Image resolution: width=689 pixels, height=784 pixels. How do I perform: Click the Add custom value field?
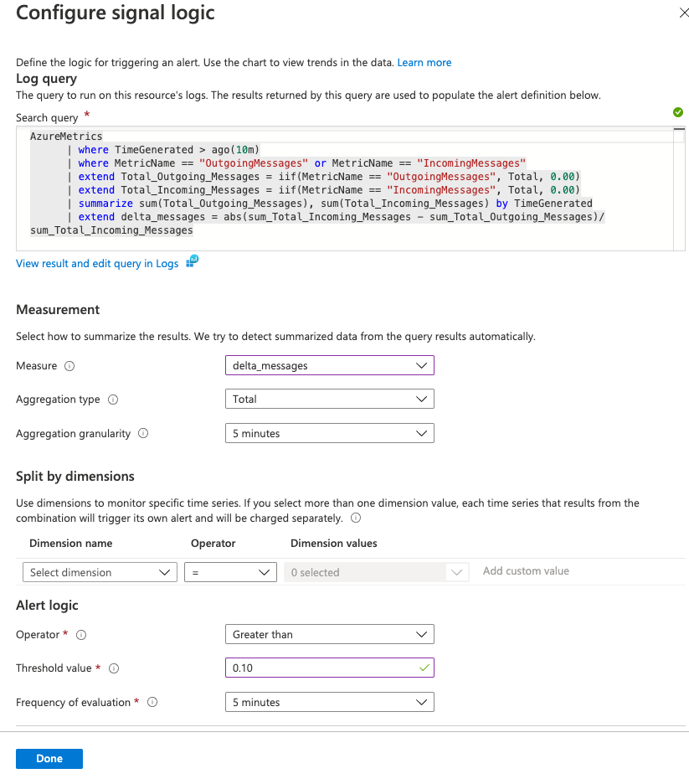526,571
